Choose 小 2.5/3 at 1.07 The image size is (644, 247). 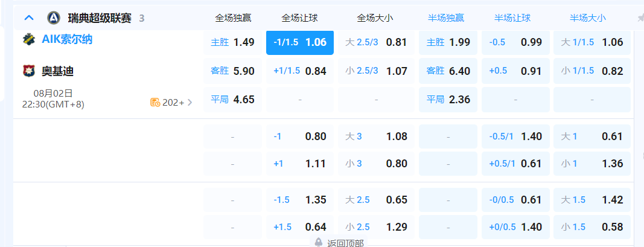[376, 71]
